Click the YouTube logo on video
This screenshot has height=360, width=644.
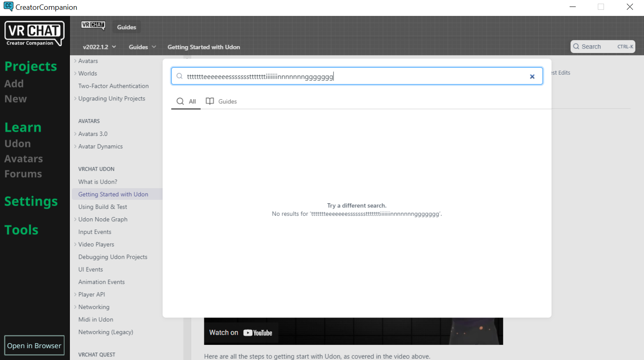(258, 333)
